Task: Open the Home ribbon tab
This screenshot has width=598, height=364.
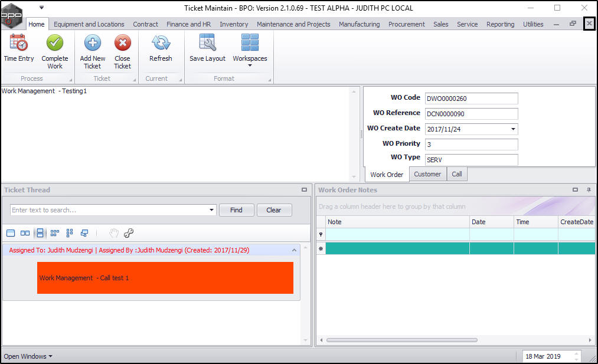Action: (37, 24)
